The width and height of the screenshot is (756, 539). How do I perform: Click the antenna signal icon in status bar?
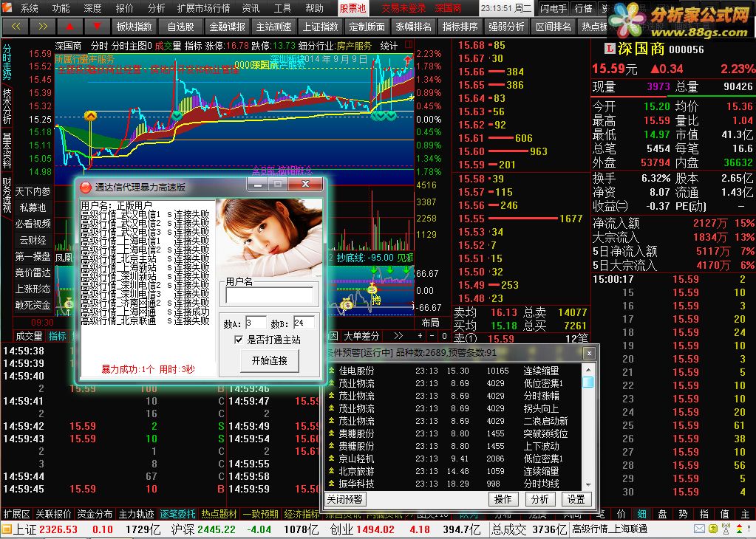pyautogui.click(x=726, y=529)
